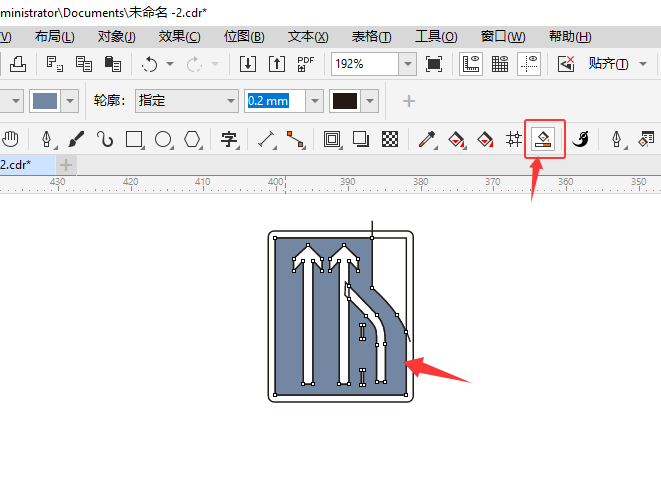
Task: Select the Rectangle tool
Action: [134, 139]
